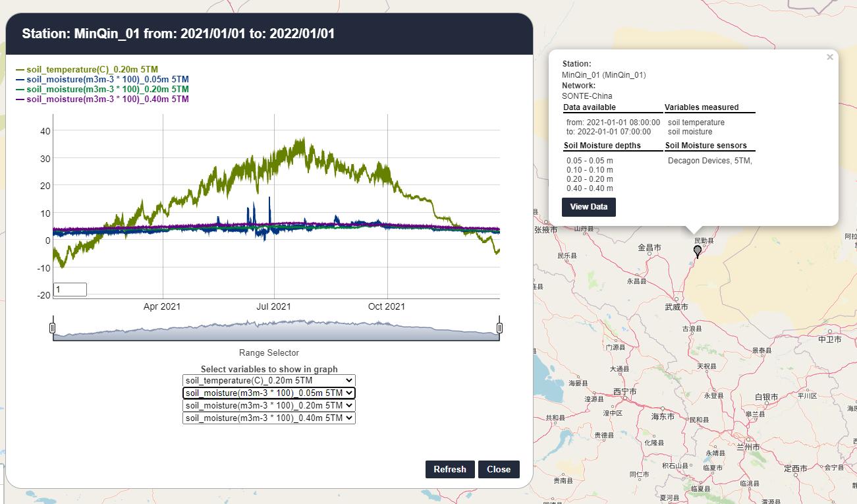The image size is (857, 504).
Task: Click the green soil_moisture 0.20m legend entry
Action: tap(107, 89)
